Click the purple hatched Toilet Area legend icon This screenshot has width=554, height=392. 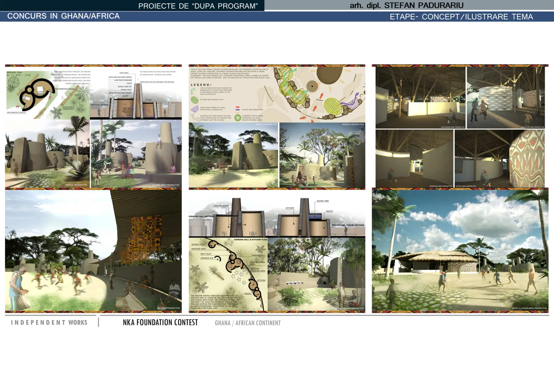coord(195,109)
